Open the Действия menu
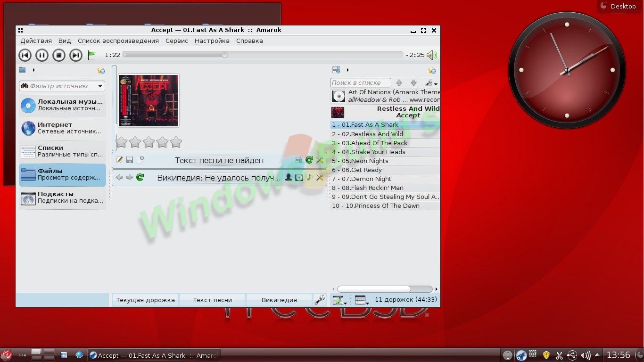Viewport: 644px width, 362px height. click(x=36, y=41)
